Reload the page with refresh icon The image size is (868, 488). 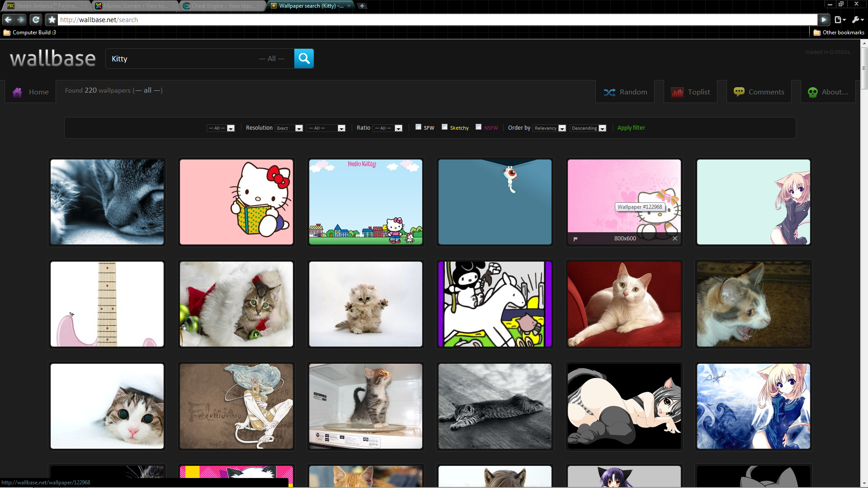click(36, 19)
